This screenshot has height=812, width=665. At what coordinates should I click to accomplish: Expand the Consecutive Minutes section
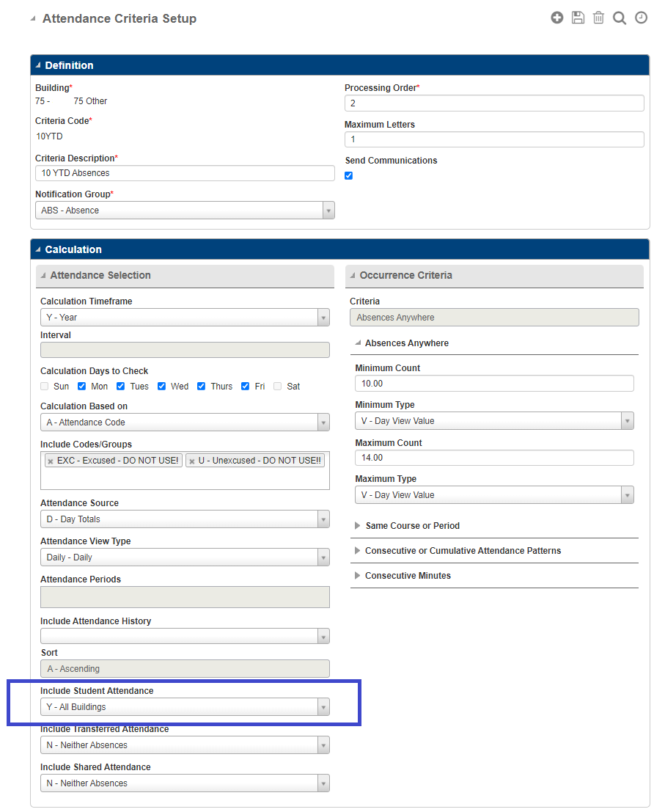pyautogui.click(x=359, y=575)
